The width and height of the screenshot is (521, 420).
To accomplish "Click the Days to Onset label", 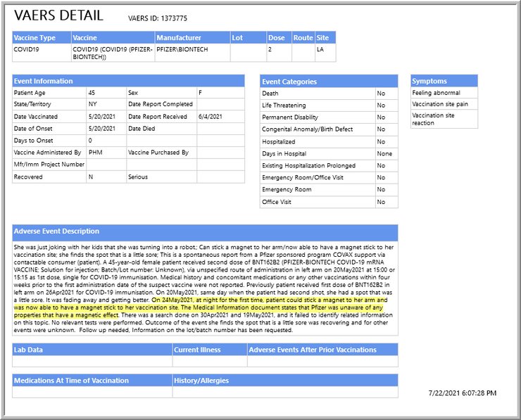I will tap(33, 141).
